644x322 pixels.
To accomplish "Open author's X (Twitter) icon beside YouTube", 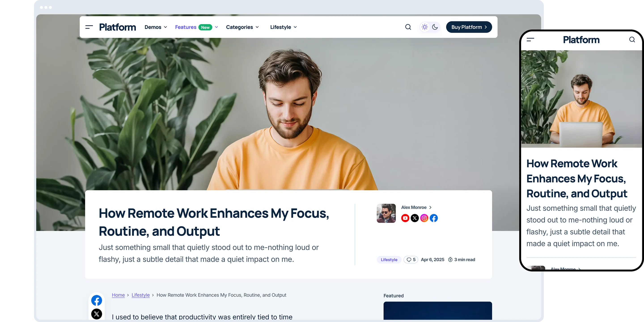I will (415, 218).
